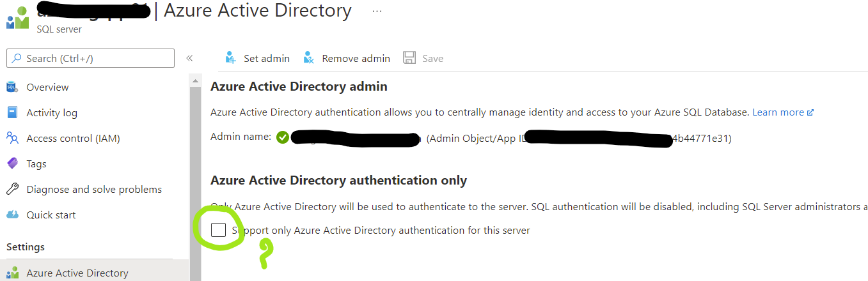Click the SQL server subtitle text
Screen dimensions: 868x281
59,29
